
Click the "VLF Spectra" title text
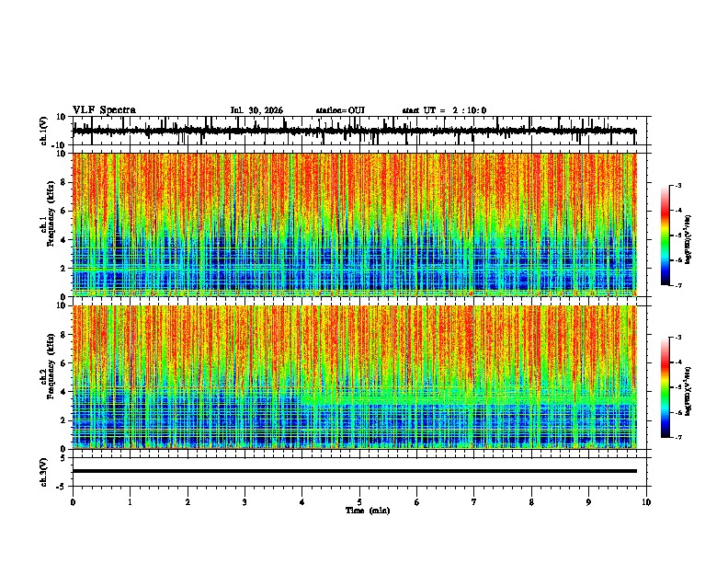(x=104, y=110)
